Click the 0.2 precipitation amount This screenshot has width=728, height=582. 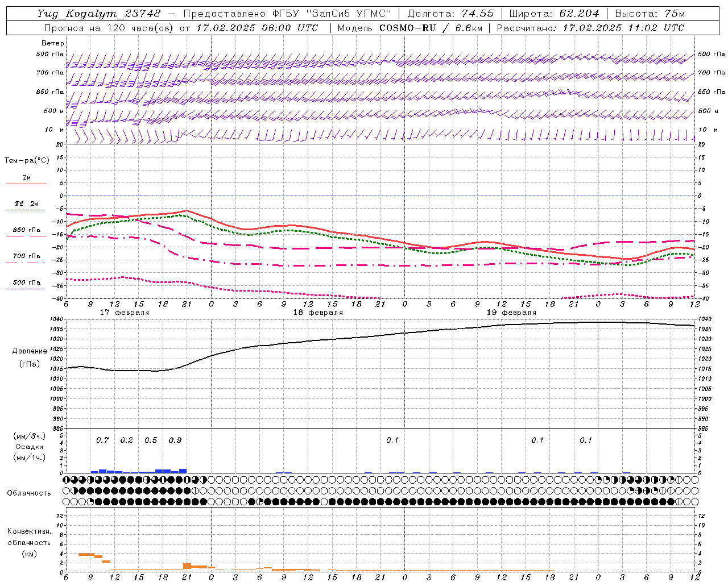pos(126,440)
